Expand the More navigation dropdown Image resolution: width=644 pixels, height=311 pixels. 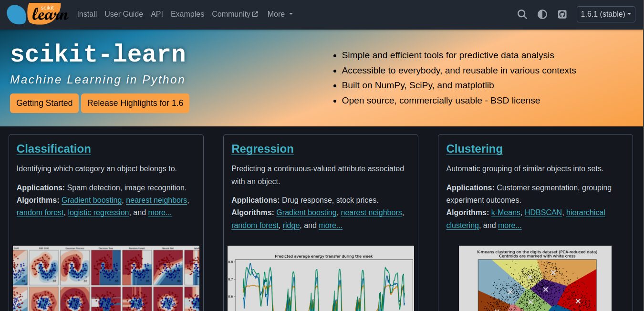(x=280, y=14)
